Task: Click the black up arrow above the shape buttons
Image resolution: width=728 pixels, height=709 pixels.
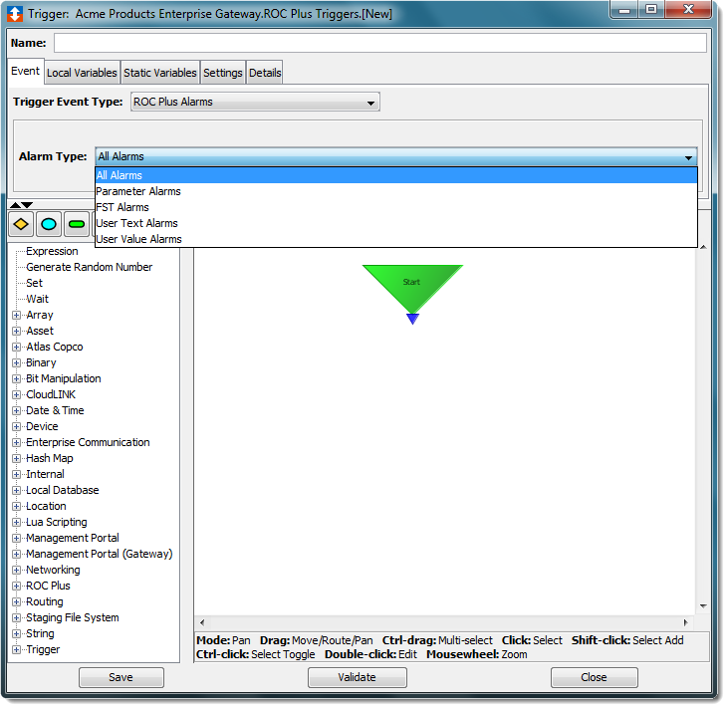Action: pos(14,205)
